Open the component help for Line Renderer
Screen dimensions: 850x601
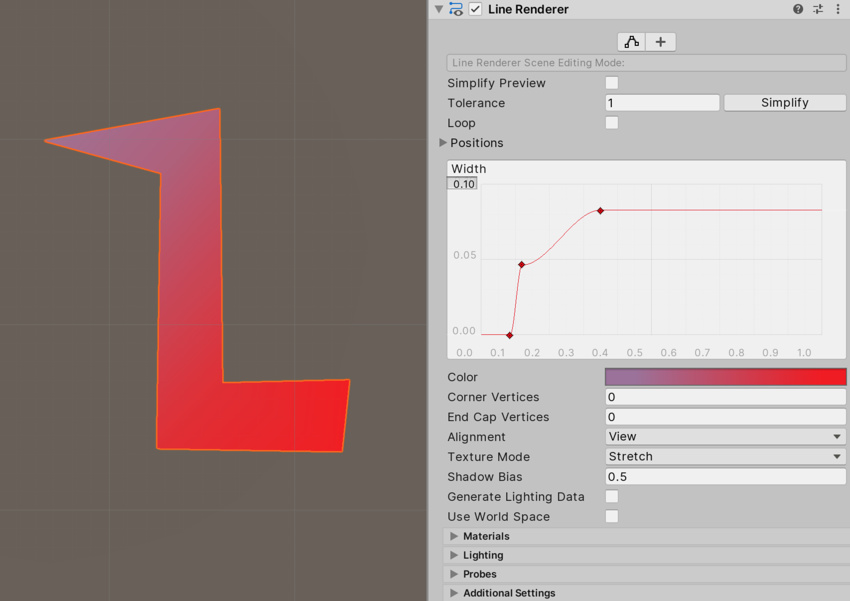coord(797,9)
